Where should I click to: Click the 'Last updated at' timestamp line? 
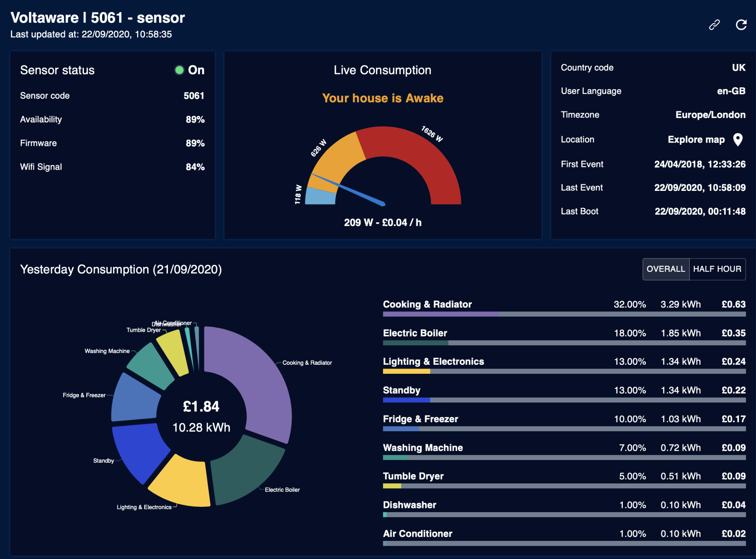(91, 34)
